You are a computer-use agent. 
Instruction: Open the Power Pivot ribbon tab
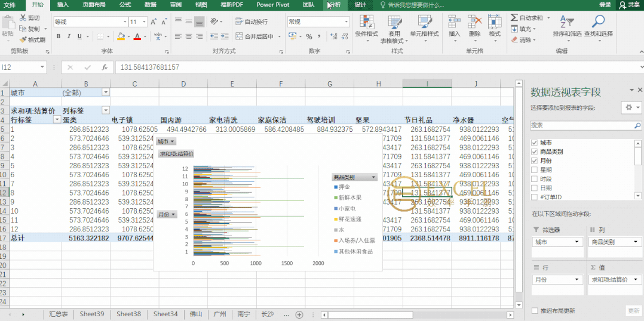[x=273, y=5]
